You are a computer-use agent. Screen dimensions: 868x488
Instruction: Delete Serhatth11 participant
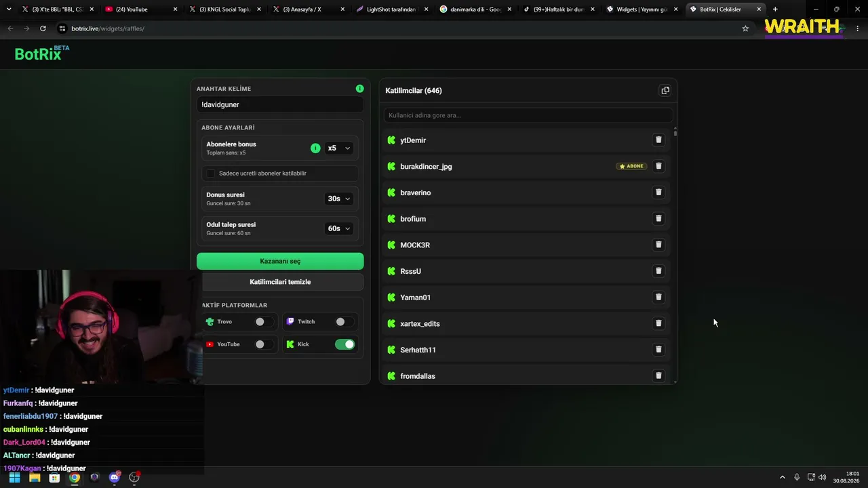coord(658,350)
